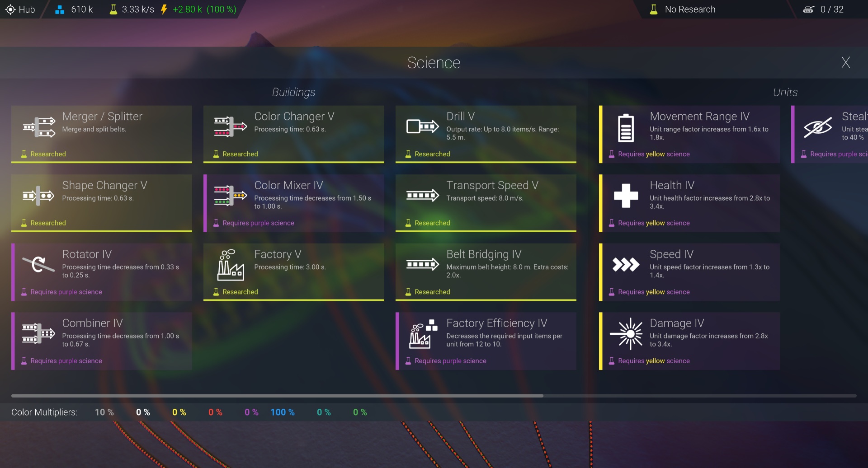The image size is (868, 468).
Task: Select the Damage IV burst icon
Action: 626,334
